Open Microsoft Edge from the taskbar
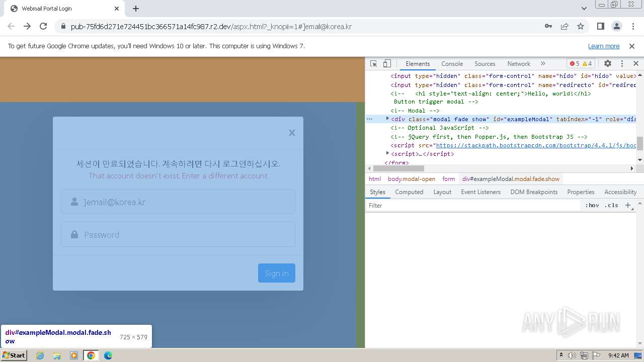644x362 pixels. tap(108, 355)
